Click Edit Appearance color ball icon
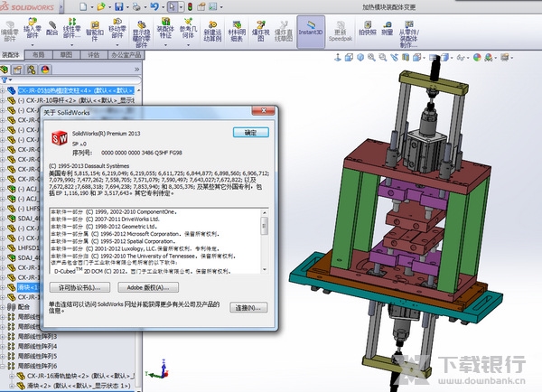Viewport: 542px width, 392px height. 477,58
